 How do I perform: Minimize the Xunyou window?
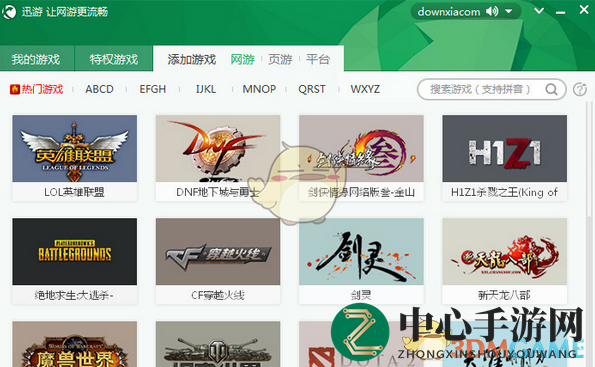pos(560,13)
